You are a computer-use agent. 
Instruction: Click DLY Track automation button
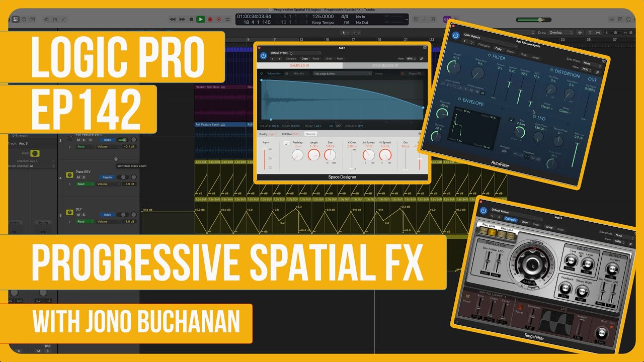(107, 215)
